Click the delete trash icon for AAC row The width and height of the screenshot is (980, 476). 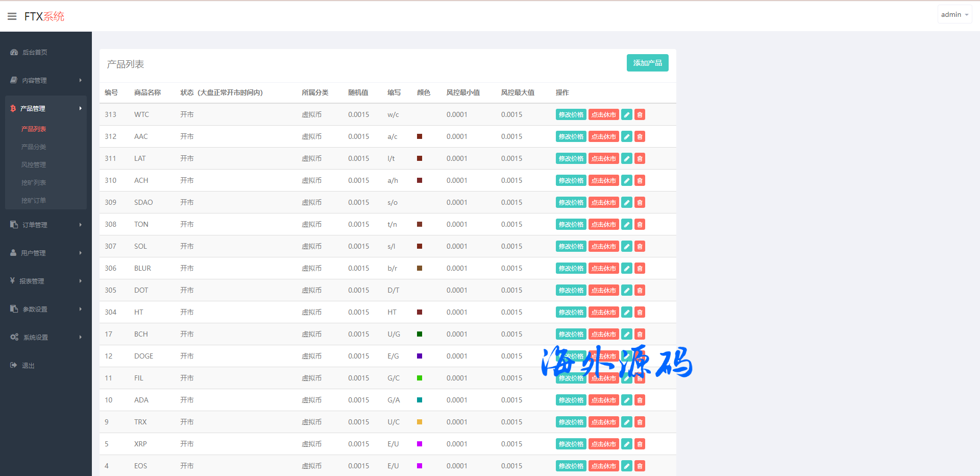(x=640, y=137)
